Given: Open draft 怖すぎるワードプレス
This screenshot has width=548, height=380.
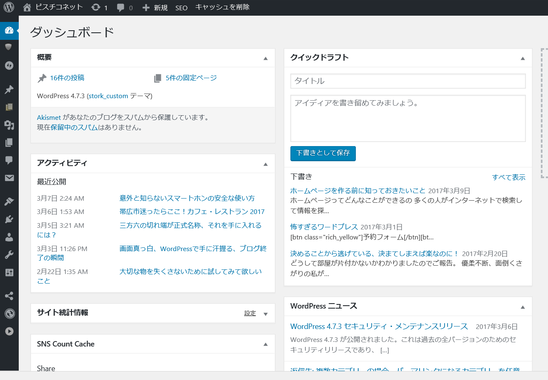Looking at the screenshot, I should 324,227.
